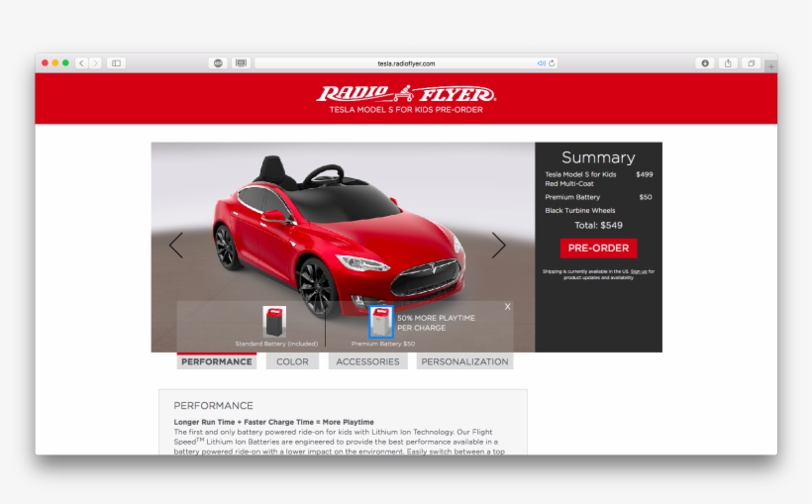This screenshot has height=504, width=812.
Task: Click the Tesla Model S For Kids Pre-Order subtitle
Action: click(406, 110)
